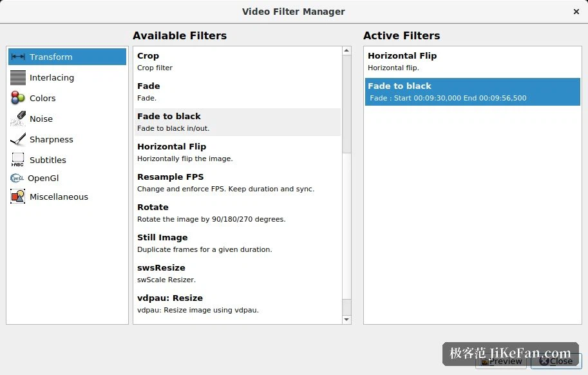588x375 pixels.
Task: Click the Close button
Action: click(x=556, y=361)
